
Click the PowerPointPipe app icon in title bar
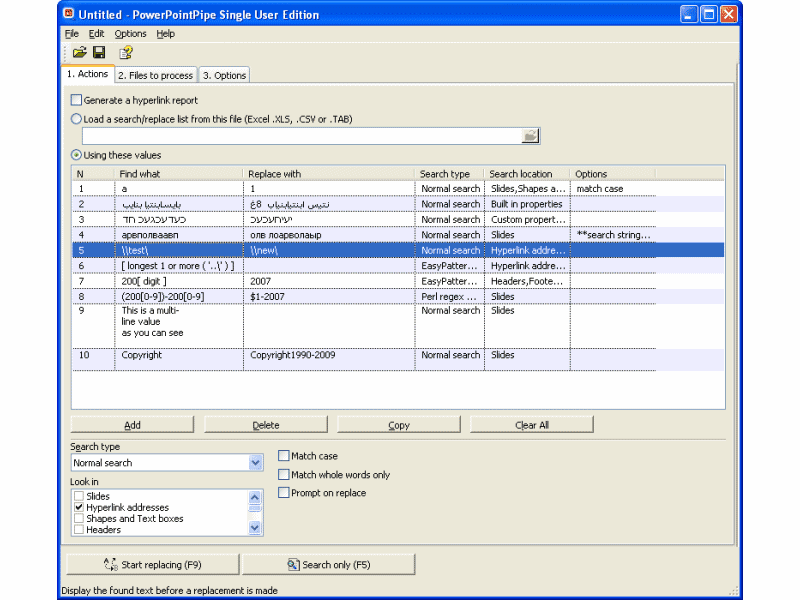(69, 14)
